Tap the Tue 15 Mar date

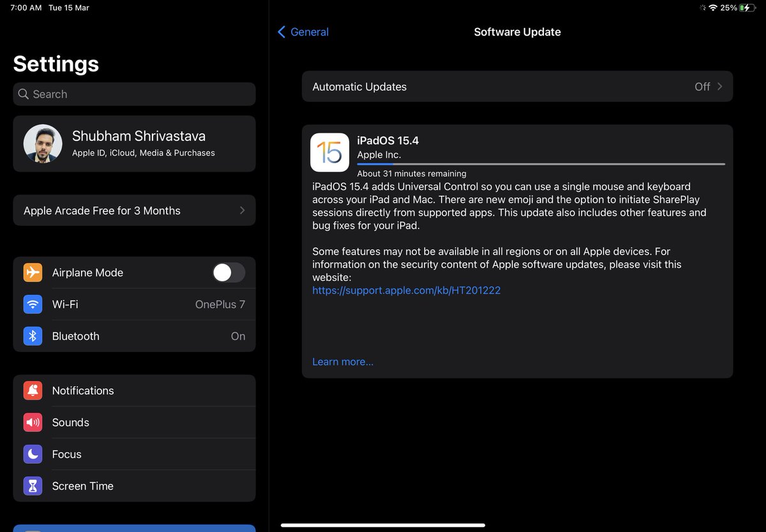click(x=69, y=8)
